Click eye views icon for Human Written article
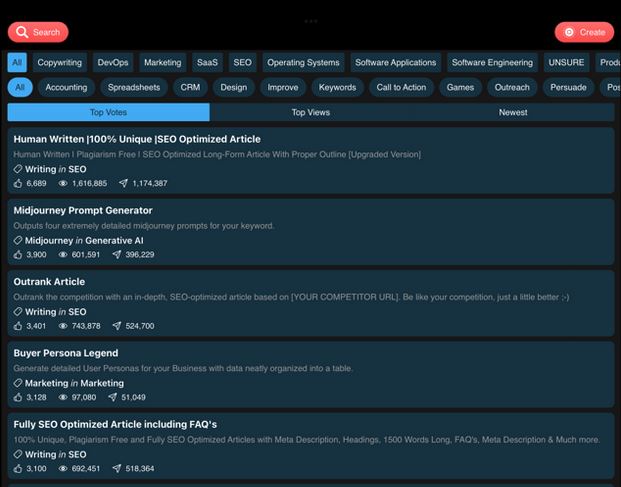This screenshot has width=621, height=487. pyautogui.click(x=63, y=183)
